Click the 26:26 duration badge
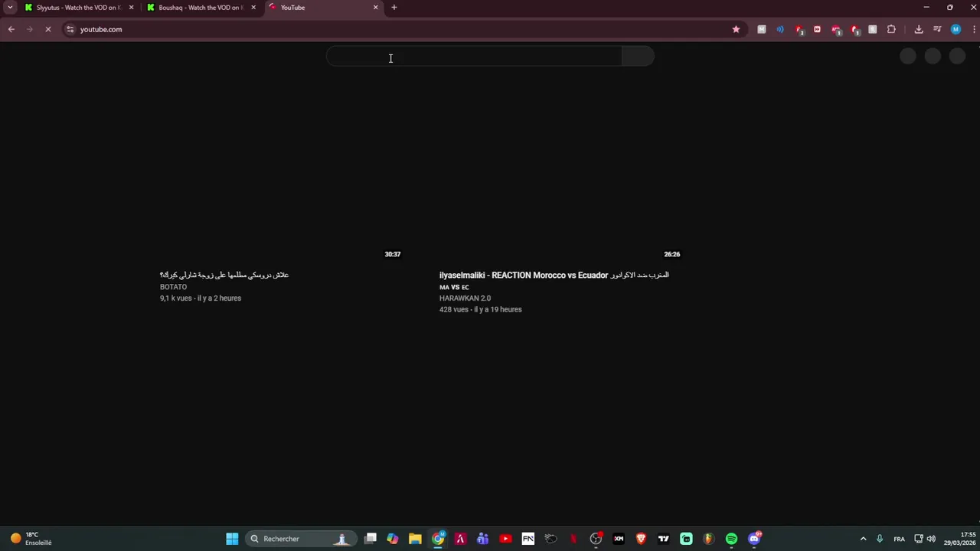This screenshot has height=551, width=980. (672, 254)
